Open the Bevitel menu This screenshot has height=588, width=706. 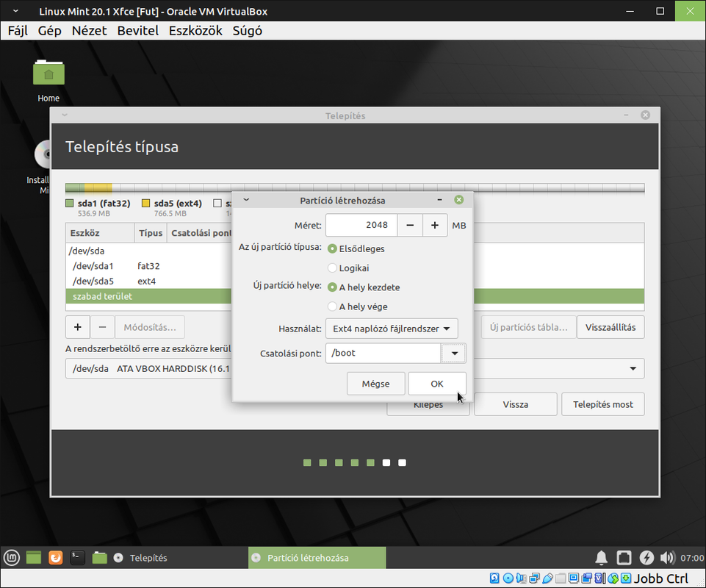138,31
